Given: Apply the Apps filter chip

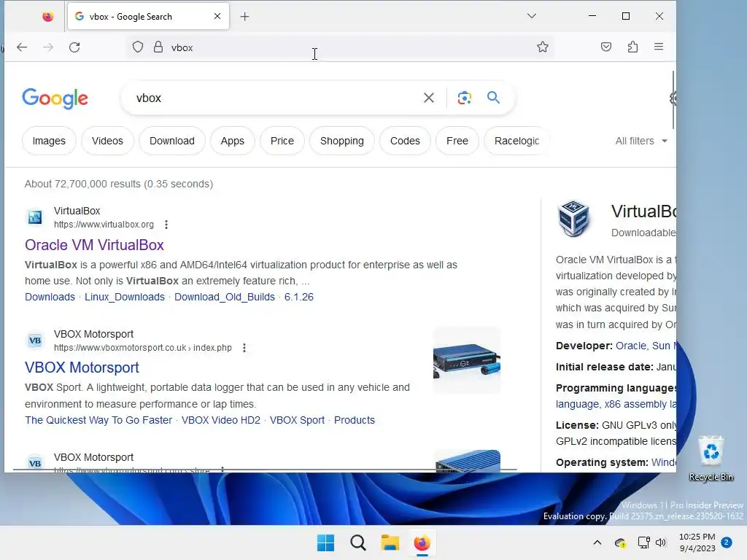Looking at the screenshot, I should 233,141.
